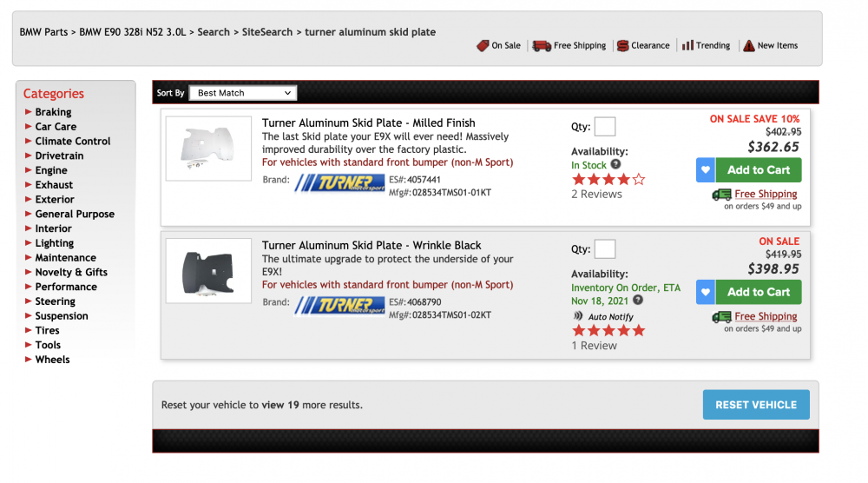Open the Steering category
Screen dimensions: 868x483
coord(55,301)
